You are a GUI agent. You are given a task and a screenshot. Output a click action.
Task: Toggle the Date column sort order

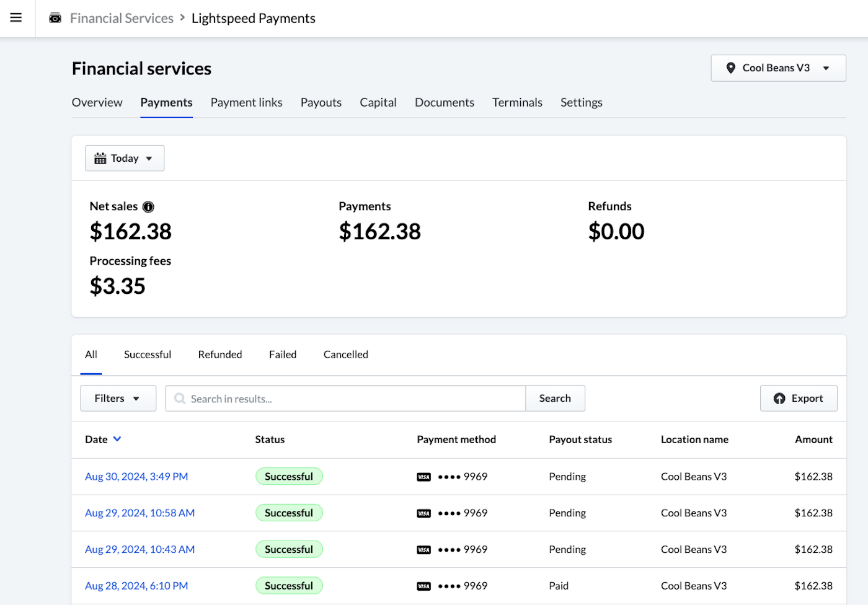point(118,439)
